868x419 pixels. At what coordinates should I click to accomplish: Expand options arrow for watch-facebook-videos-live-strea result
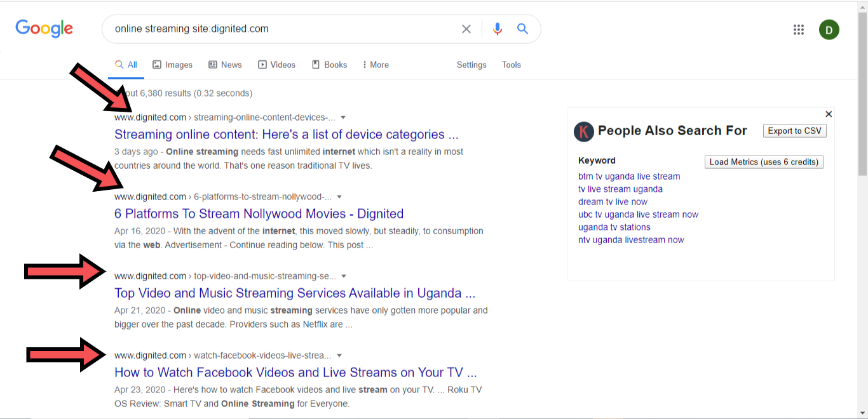pyautogui.click(x=339, y=356)
